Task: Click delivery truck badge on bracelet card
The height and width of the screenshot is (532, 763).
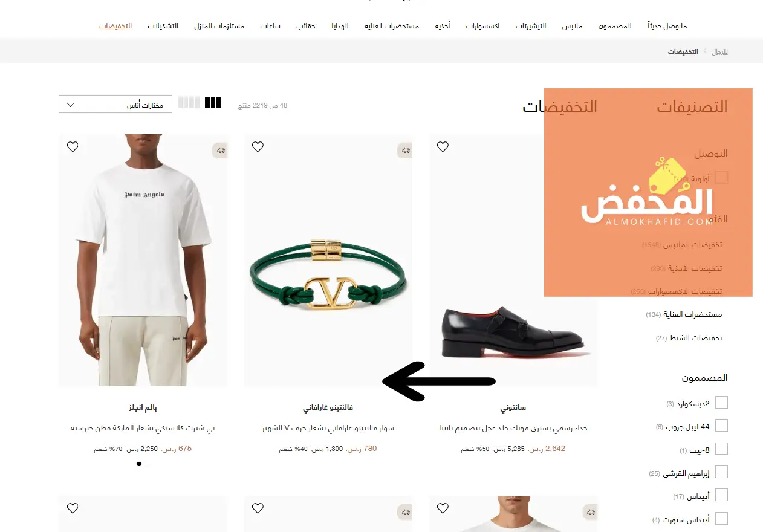Action: tap(405, 150)
